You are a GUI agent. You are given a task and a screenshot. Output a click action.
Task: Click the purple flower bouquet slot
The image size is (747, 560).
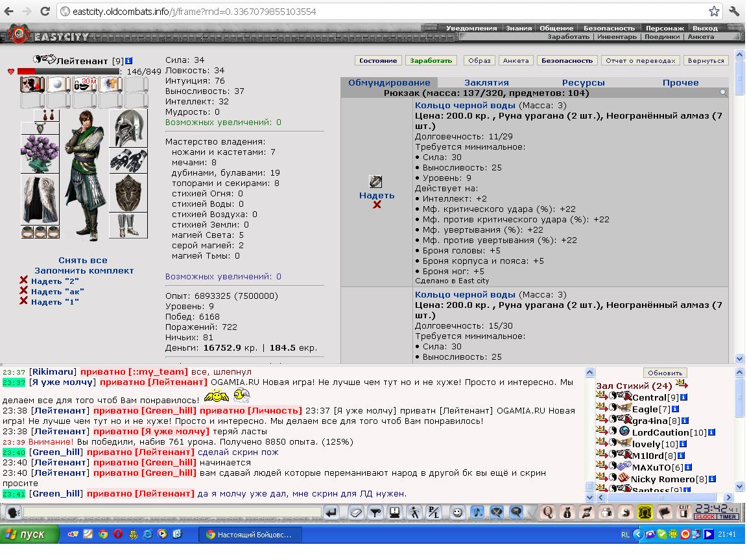tap(40, 154)
